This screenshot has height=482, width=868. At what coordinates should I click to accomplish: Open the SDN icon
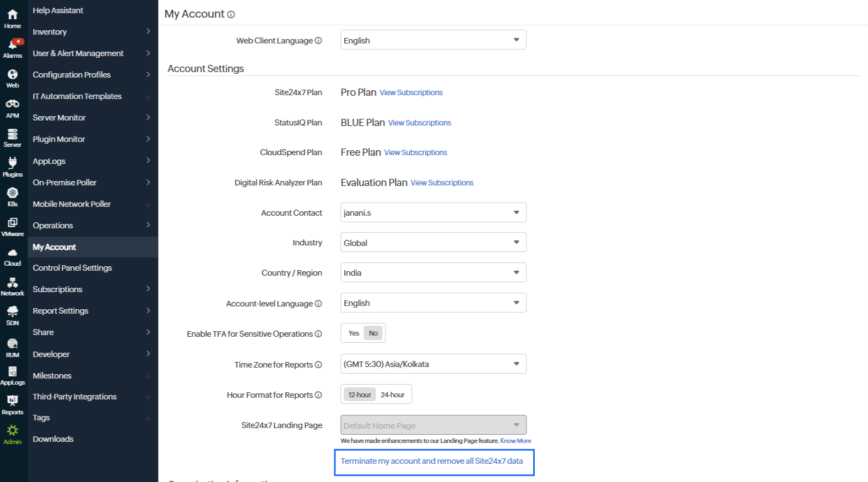coord(13,316)
